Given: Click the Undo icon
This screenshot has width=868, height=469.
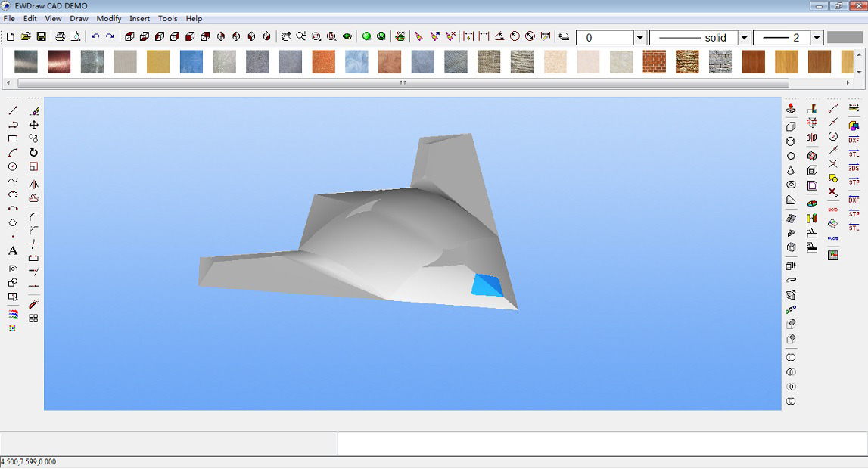Looking at the screenshot, I should click(94, 36).
